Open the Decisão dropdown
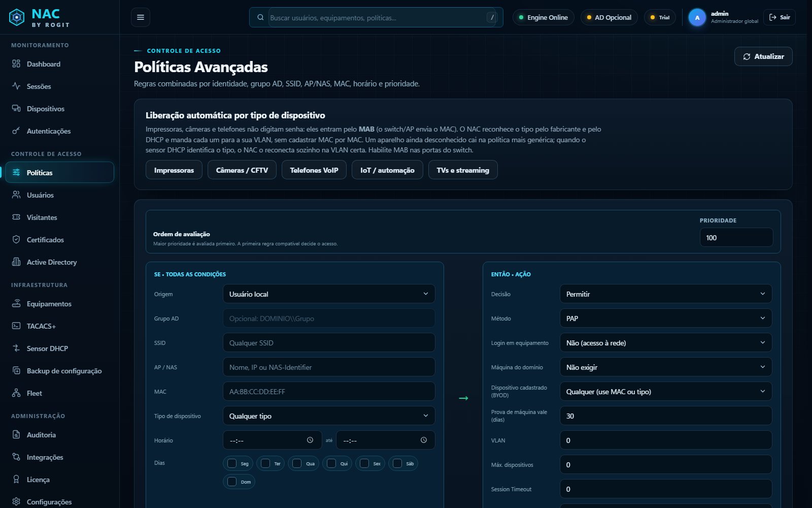This screenshot has width=812, height=508. coord(666,294)
